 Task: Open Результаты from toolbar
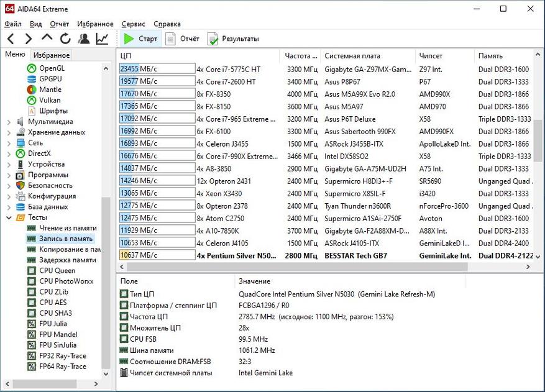tap(234, 39)
